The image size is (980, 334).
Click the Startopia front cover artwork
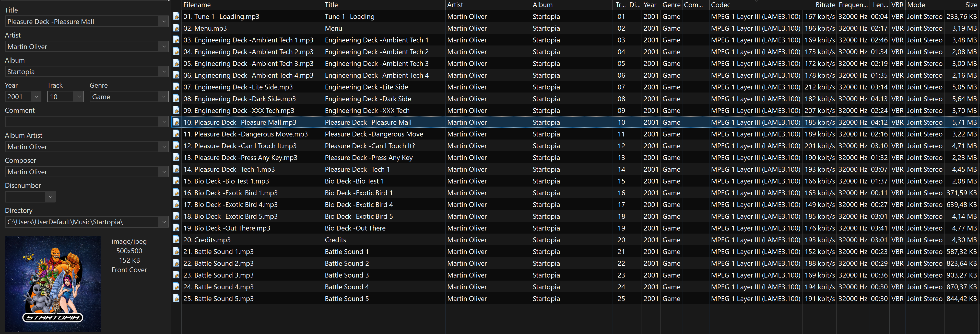[x=53, y=284]
